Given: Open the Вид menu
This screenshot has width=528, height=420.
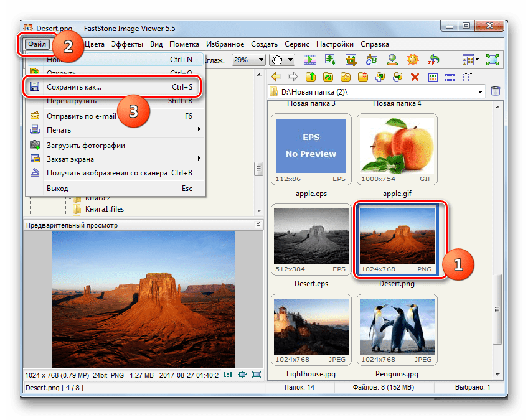Looking at the screenshot, I should click(x=156, y=44).
